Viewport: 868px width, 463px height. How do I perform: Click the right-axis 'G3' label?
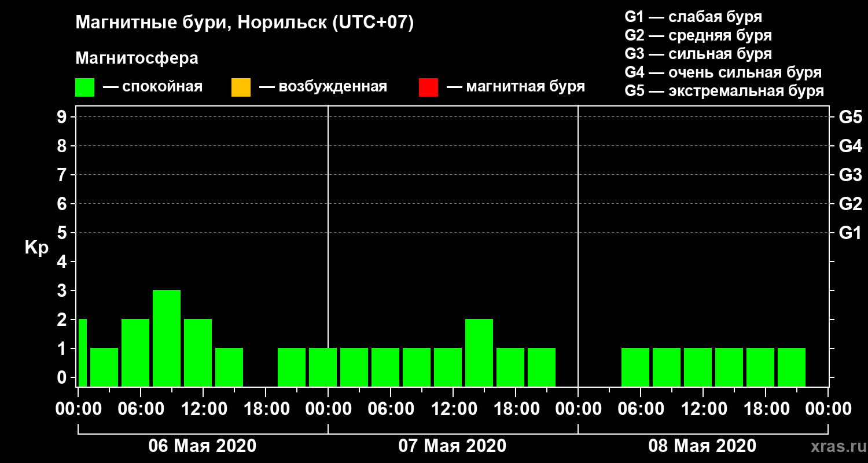coord(850,175)
